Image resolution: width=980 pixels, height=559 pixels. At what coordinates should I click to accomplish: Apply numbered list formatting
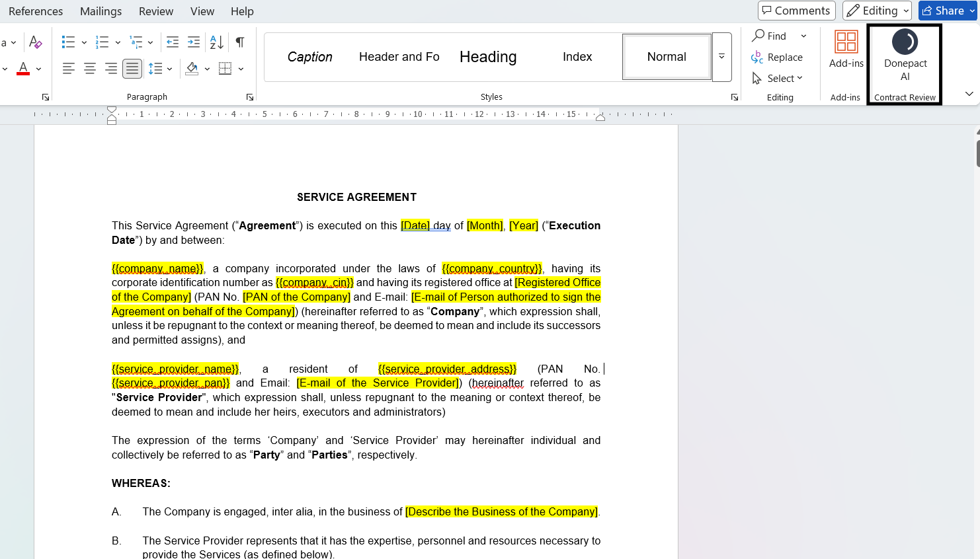(102, 42)
